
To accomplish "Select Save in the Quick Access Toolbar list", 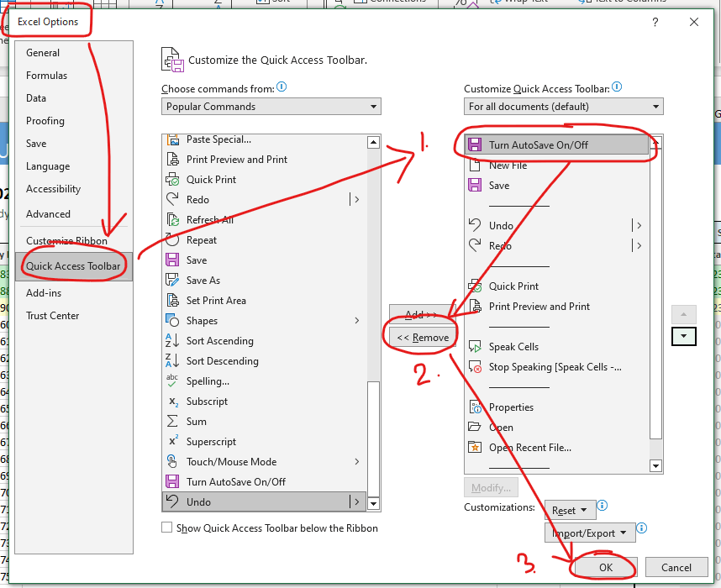I will 557,186.
